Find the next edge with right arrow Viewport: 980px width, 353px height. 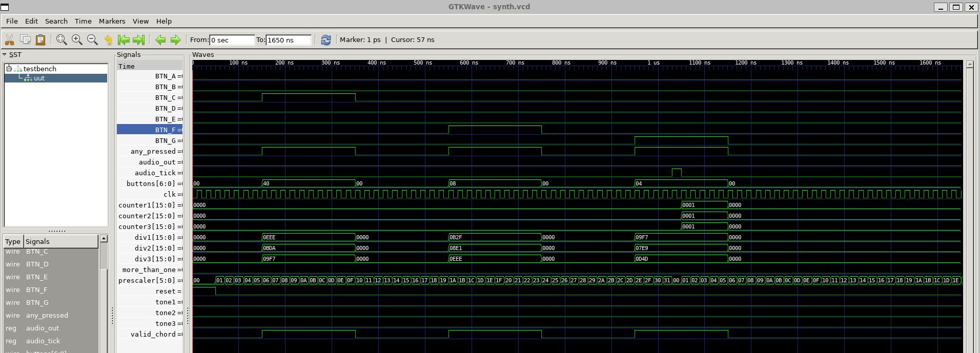[175, 40]
